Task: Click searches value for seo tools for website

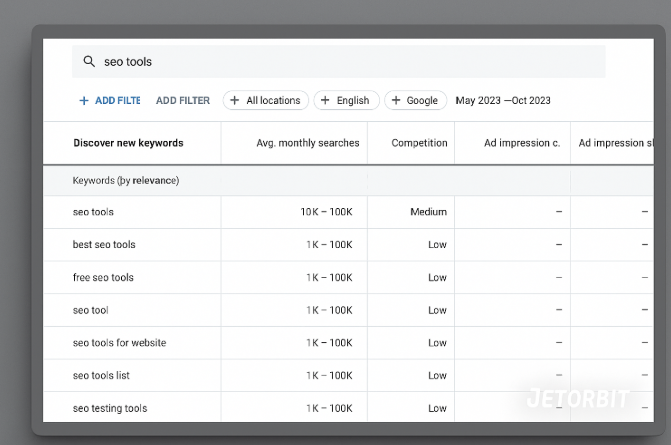Action: pos(330,343)
